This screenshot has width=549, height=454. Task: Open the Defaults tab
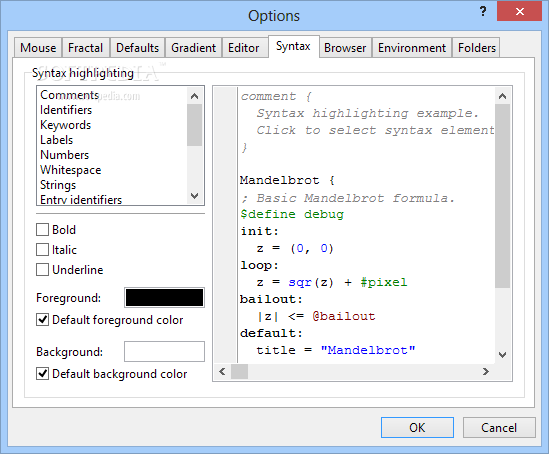point(137,48)
